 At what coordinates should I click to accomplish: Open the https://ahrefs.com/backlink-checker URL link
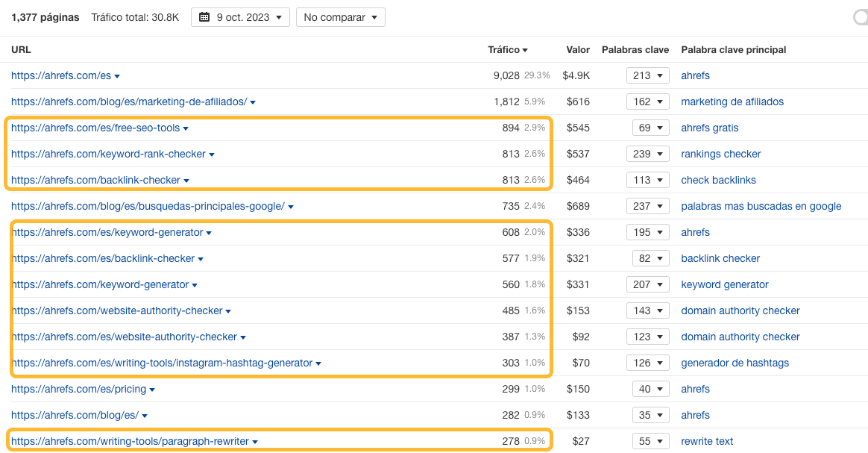pyautogui.click(x=94, y=180)
